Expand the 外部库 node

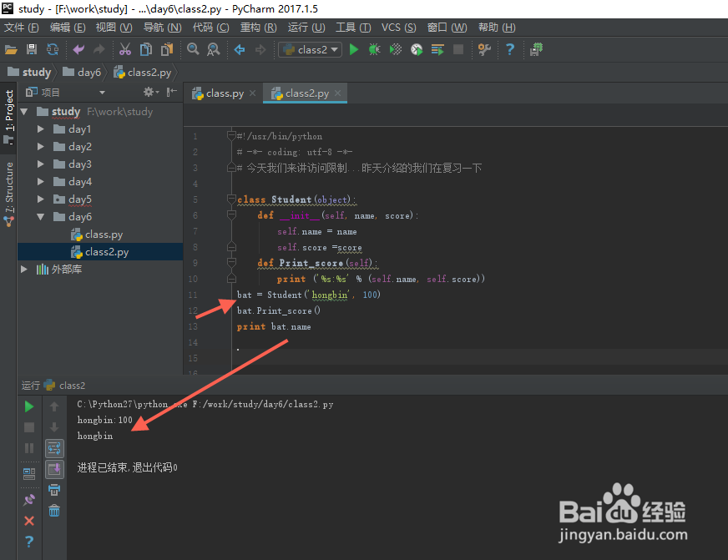(24, 269)
